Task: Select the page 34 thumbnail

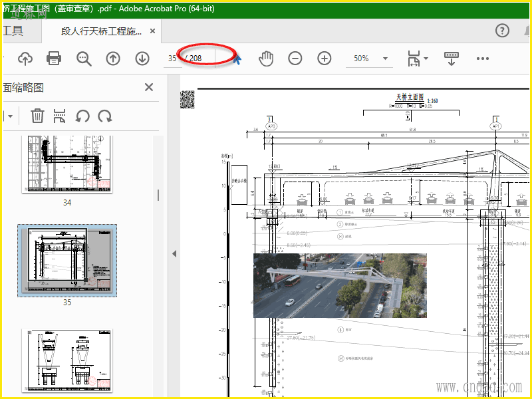Action: coord(66,164)
